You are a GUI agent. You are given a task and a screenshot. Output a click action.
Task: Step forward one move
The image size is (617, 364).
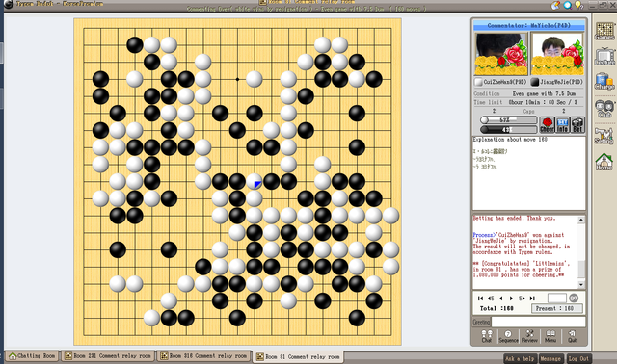(511, 299)
